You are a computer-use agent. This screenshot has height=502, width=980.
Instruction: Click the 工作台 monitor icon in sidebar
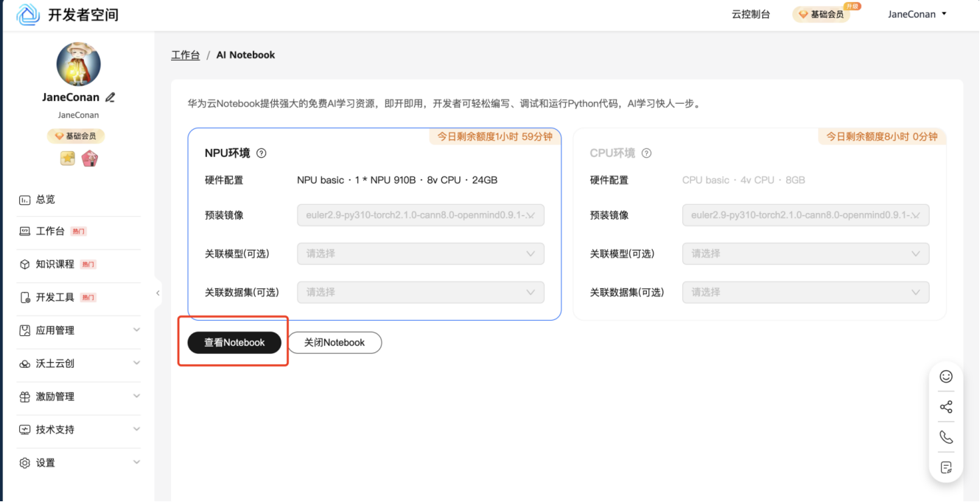click(24, 231)
